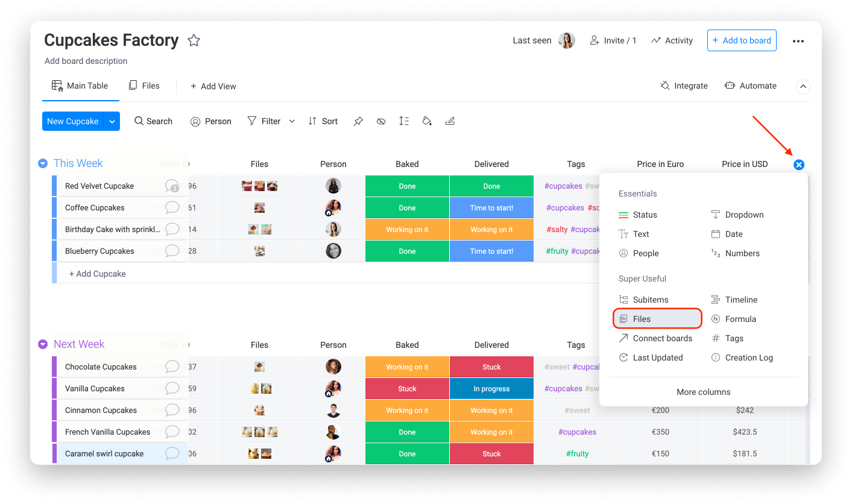Collapse the Next Week group
The height and width of the screenshot is (504, 852).
tap(43, 344)
